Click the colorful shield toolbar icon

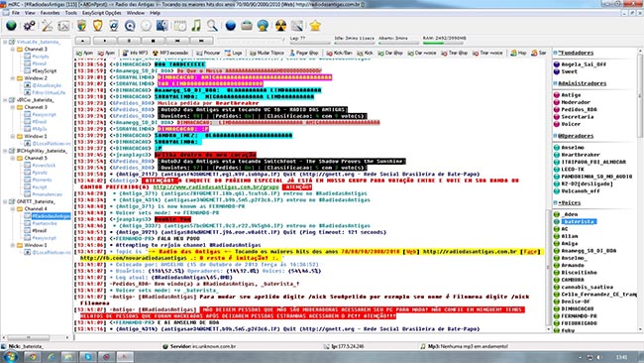[x=81, y=26]
